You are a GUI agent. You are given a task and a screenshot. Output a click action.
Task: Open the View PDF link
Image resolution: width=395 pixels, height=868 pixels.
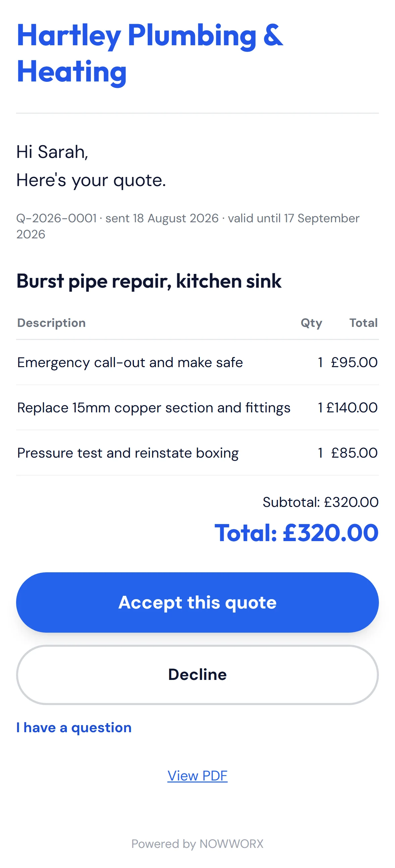(x=197, y=776)
